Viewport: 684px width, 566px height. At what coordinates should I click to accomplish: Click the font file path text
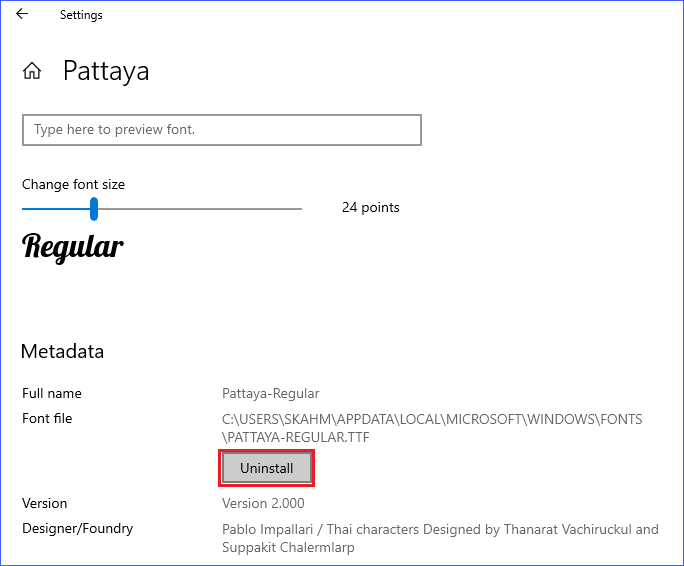[432, 428]
